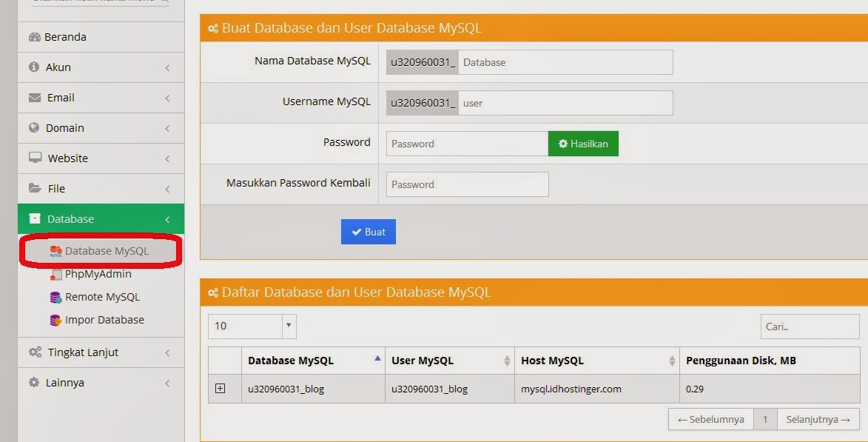Image resolution: width=868 pixels, height=442 pixels.
Task: Click the Impor Database icon
Action: [56, 320]
